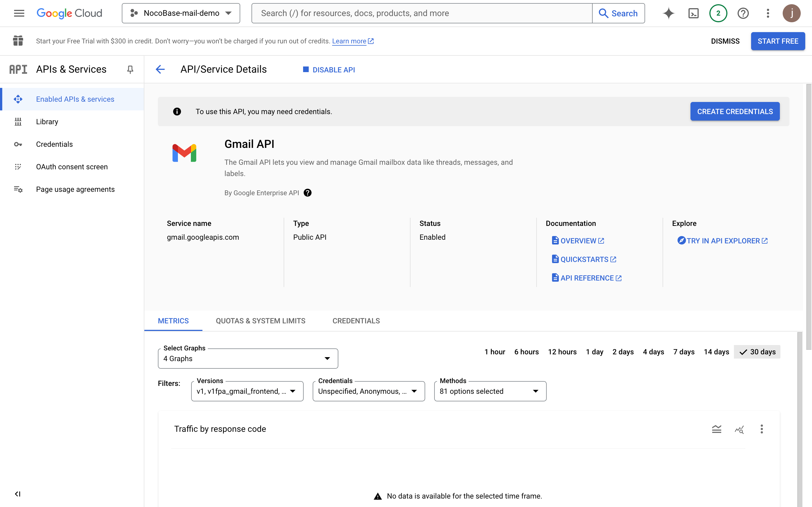The image size is (812, 507).
Task: Open the API Reference documentation link
Action: [587, 278]
